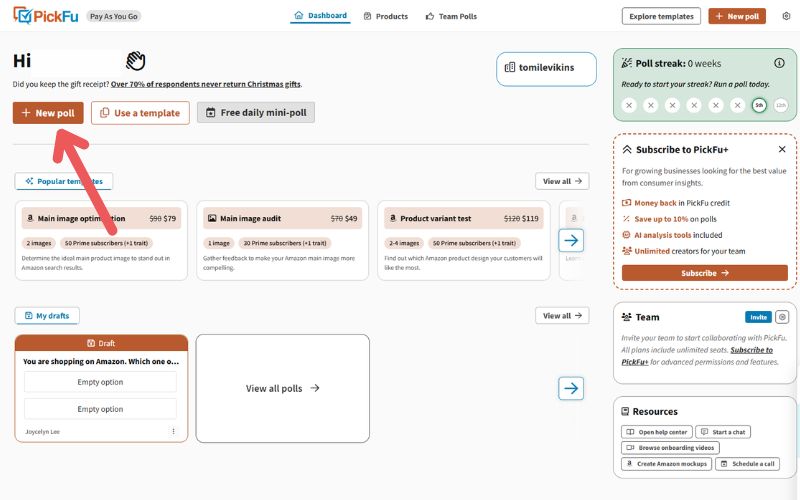
Task: Click the $49 price on Main image audit
Action: 351,218
